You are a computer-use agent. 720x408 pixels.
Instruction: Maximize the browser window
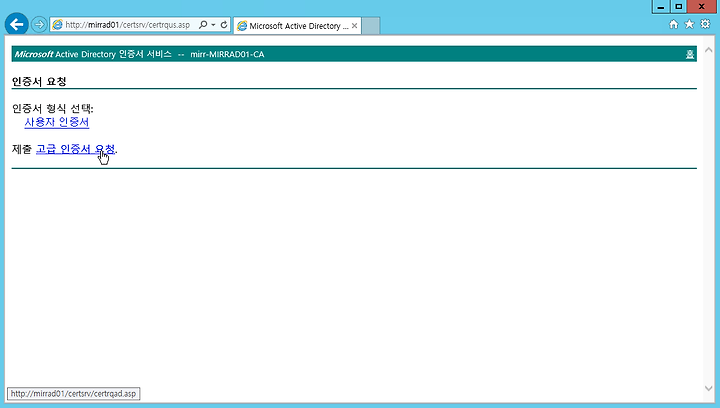click(679, 6)
